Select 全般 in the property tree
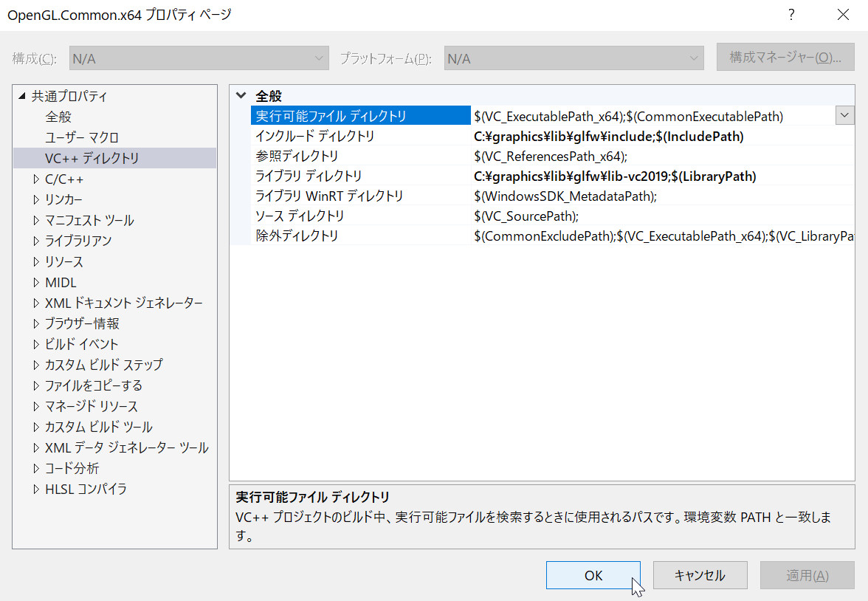Image resolution: width=868 pixels, height=601 pixels. (x=58, y=117)
